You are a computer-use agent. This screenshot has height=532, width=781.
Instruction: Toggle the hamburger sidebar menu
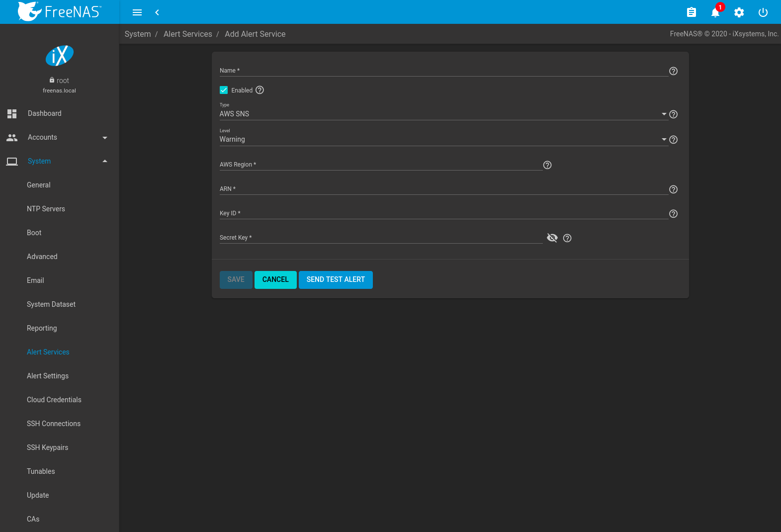tap(137, 12)
